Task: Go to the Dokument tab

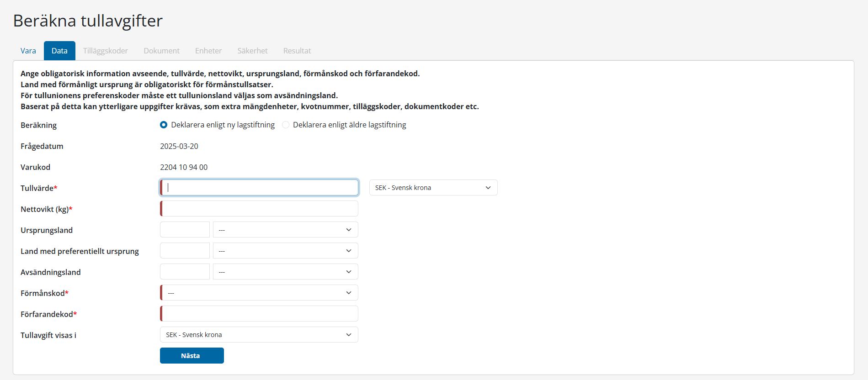Action: point(161,51)
